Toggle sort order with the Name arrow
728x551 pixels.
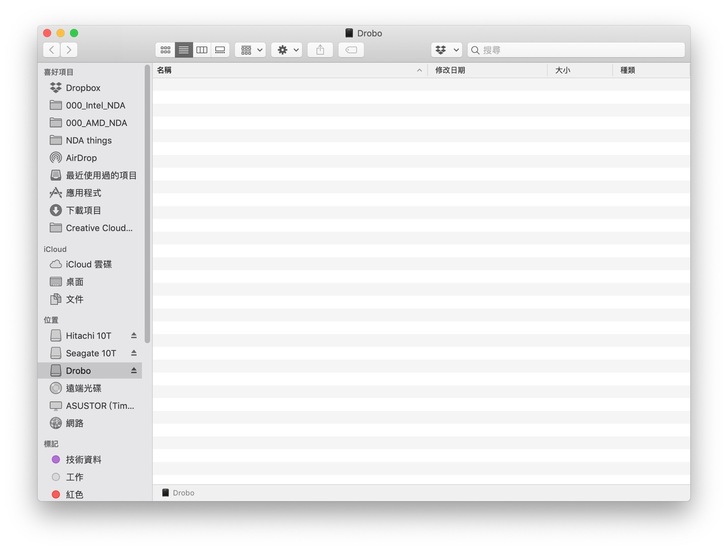(419, 71)
